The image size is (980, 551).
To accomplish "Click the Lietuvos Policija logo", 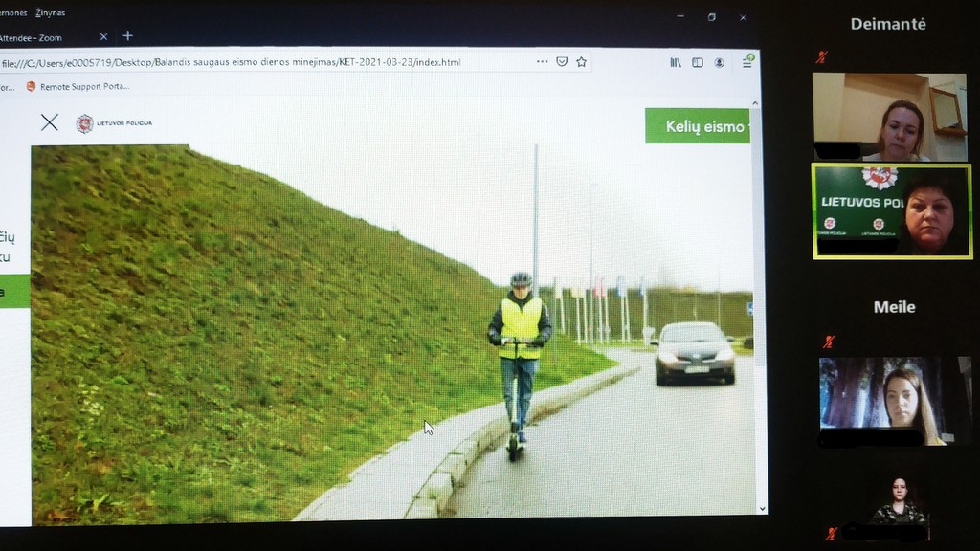I will [113, 123].
